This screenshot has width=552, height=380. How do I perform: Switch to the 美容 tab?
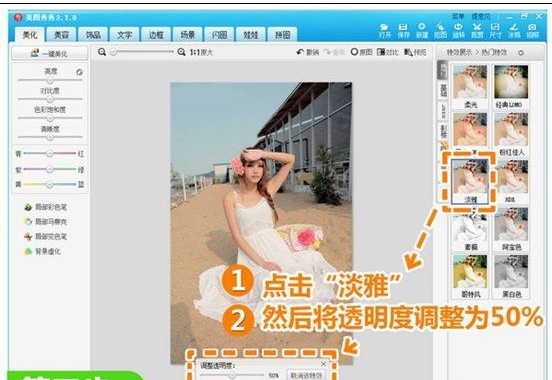pyautogui.click(x=61, y=35)
